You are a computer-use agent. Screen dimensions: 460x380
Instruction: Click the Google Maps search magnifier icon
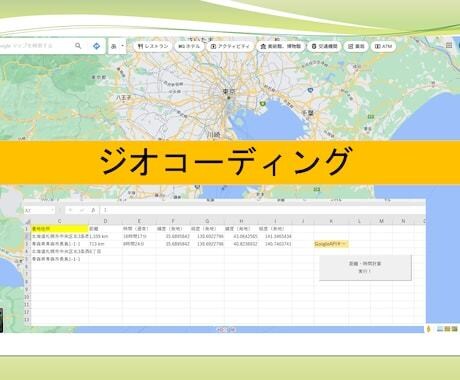click(78, 46)
